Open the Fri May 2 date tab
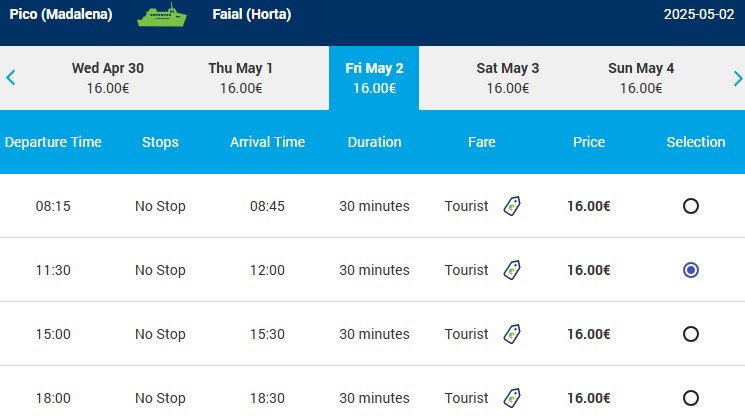745x416 pixels. pos(374,78)
